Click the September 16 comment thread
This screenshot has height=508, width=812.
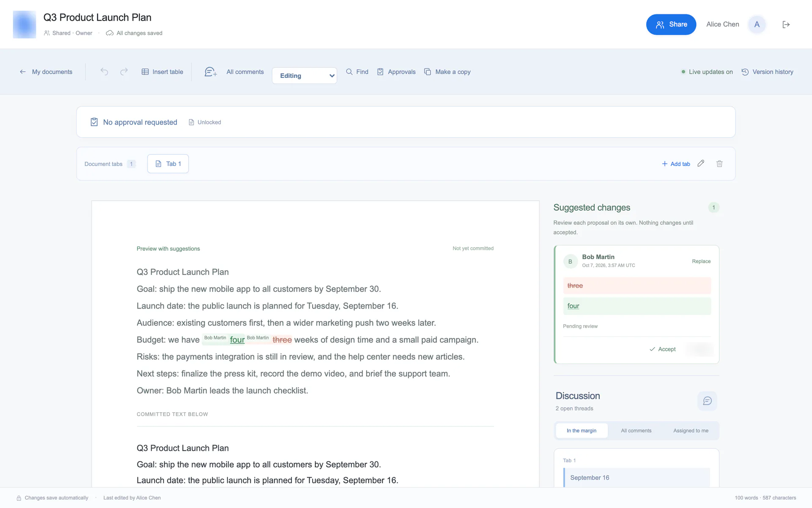[x=636, y=478]
